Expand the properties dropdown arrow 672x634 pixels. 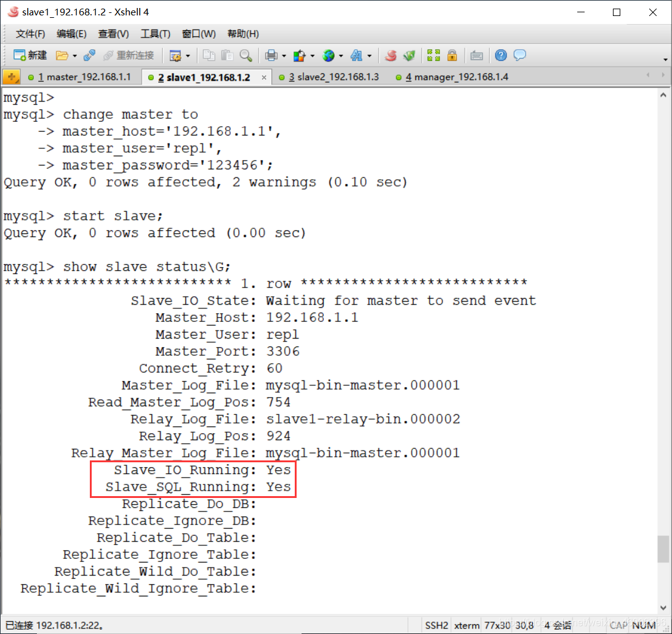tap(188, 56)
